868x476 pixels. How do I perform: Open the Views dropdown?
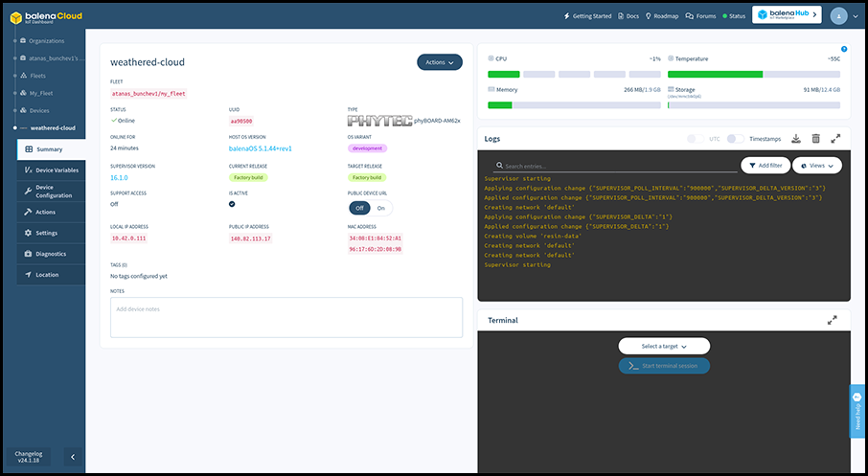[x=817, y=166]
